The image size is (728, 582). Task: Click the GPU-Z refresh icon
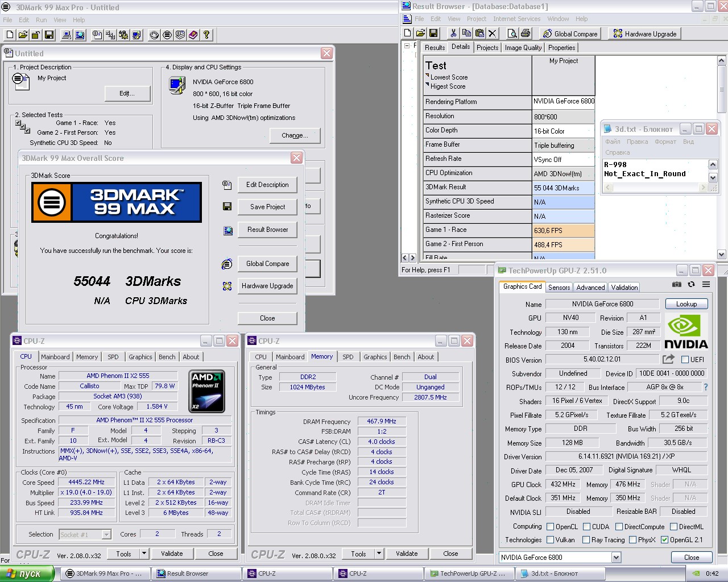click(691, 285)
